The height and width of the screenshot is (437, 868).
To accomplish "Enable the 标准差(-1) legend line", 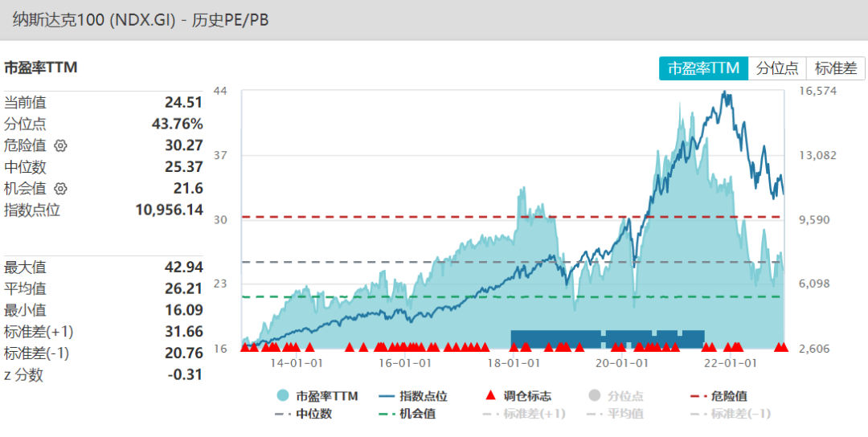I will click(x=731, y=413).
